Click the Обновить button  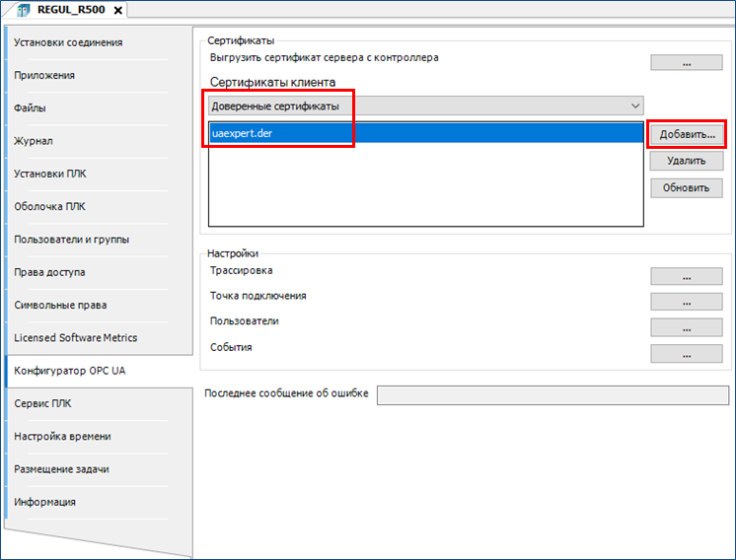pos(687,187)
